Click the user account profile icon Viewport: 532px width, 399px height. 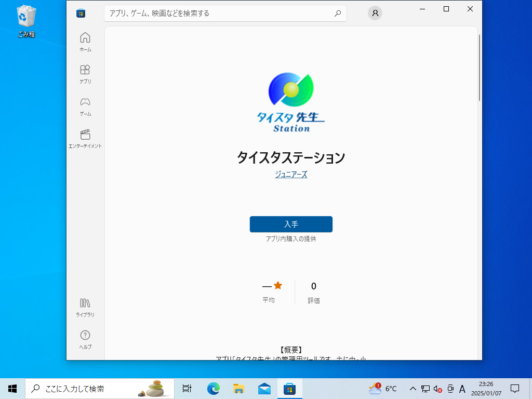[375, 14]
